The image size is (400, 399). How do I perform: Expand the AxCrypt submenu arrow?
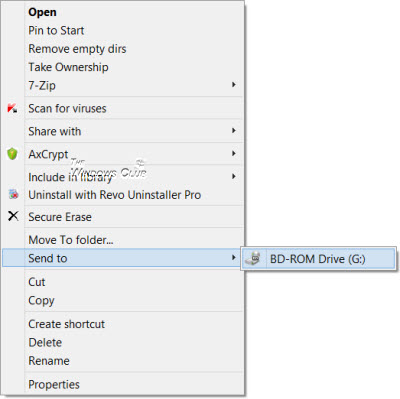tap(234, 153)
